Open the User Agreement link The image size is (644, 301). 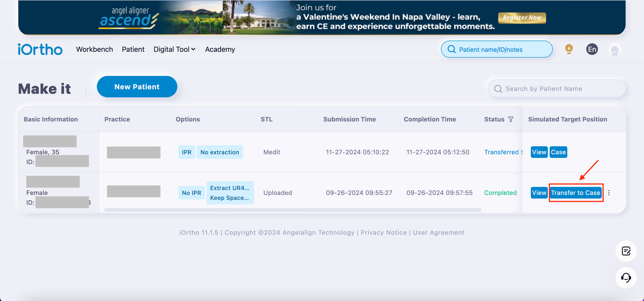pos(439,233)
